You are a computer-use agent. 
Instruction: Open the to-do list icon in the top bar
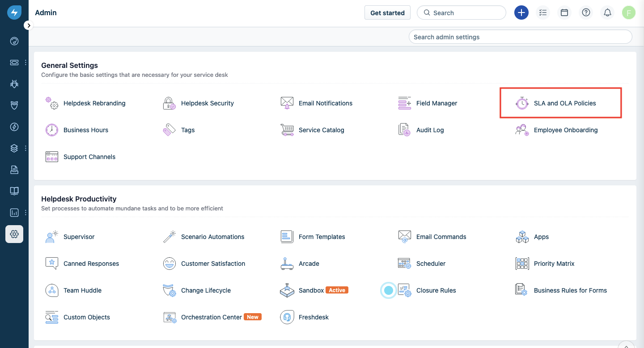coord(543,13)
